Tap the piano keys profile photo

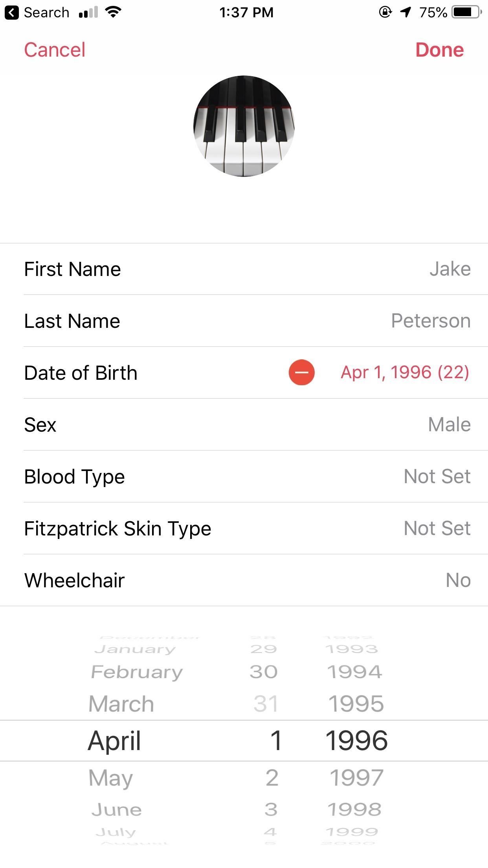244,126
